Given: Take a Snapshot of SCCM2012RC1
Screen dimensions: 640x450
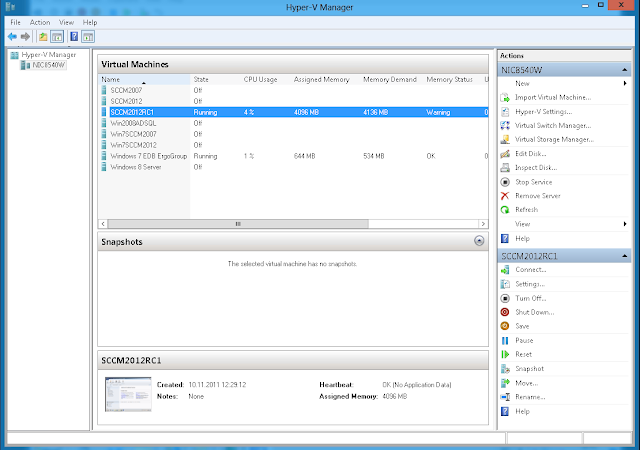Looking at the screenshot, I should [529, 368].
